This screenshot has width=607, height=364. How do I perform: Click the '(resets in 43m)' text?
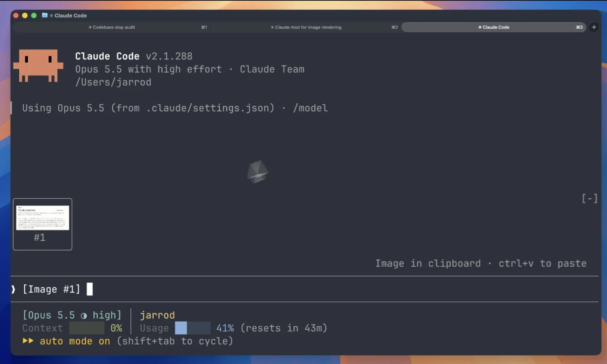[284, 328]
